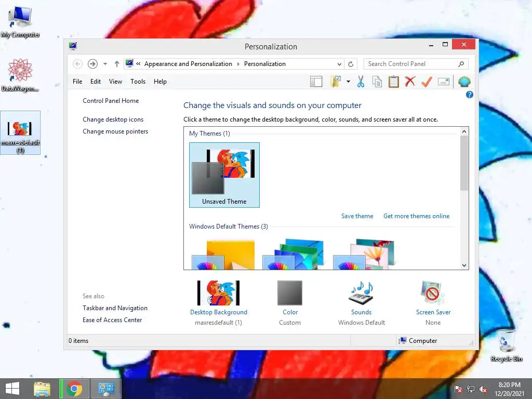Click the Search Control Panel field
This screenshot has height=399, width=532.
(x=416, y=64)
